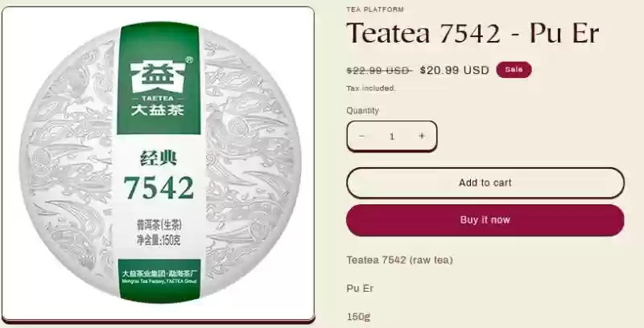Image resolution: width=644 pixels, height=328 pixels.
Task: Click the quantity number input field
Action: tap(392, 136)
